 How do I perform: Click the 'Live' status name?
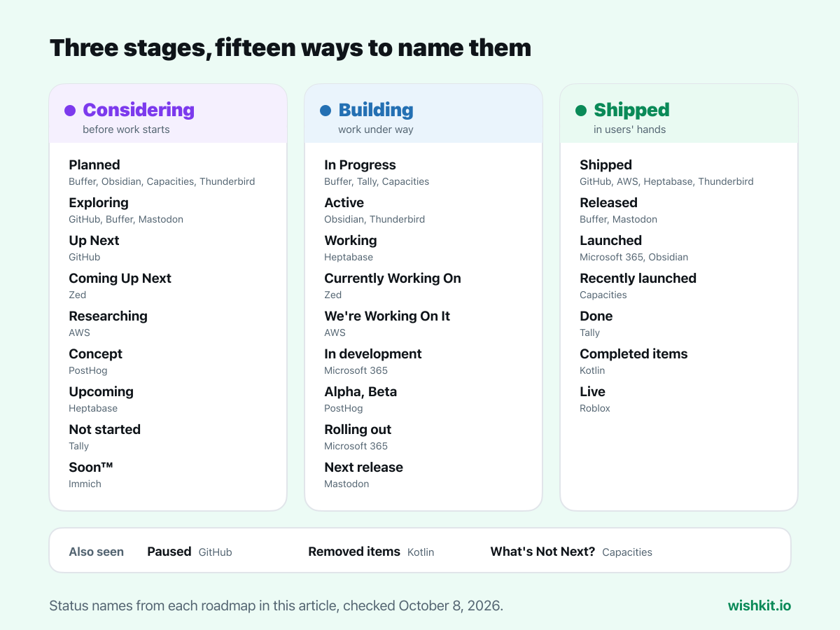[x=592, y=392]
